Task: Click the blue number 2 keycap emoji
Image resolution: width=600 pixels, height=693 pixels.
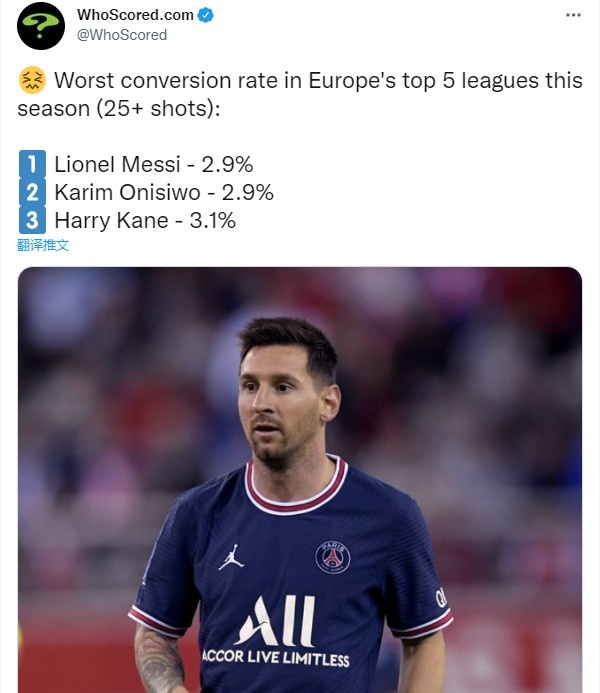Action: [32, 192]
